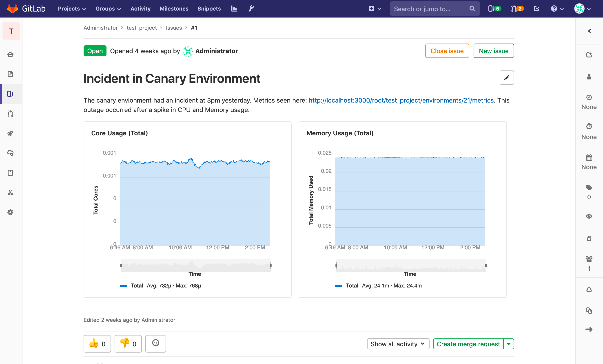Viewport: 603px width, 364px height.
Task: Click the Source control merge icon in sidebar
Action: coord(11,113)
